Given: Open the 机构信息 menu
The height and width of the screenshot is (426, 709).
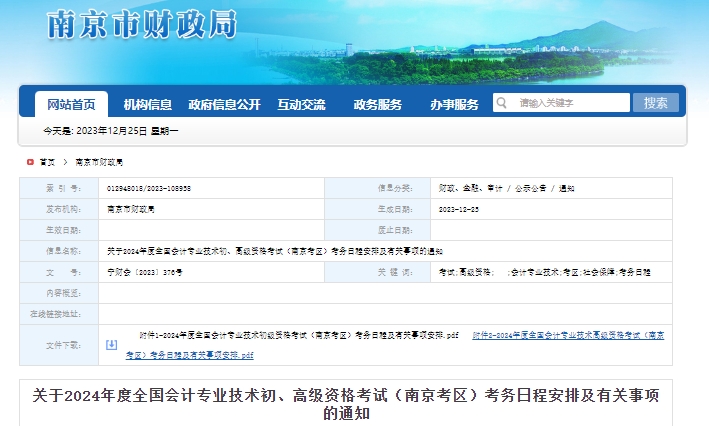Looking at the screenshot, I should pyautogui.click(x=147, y=105).
